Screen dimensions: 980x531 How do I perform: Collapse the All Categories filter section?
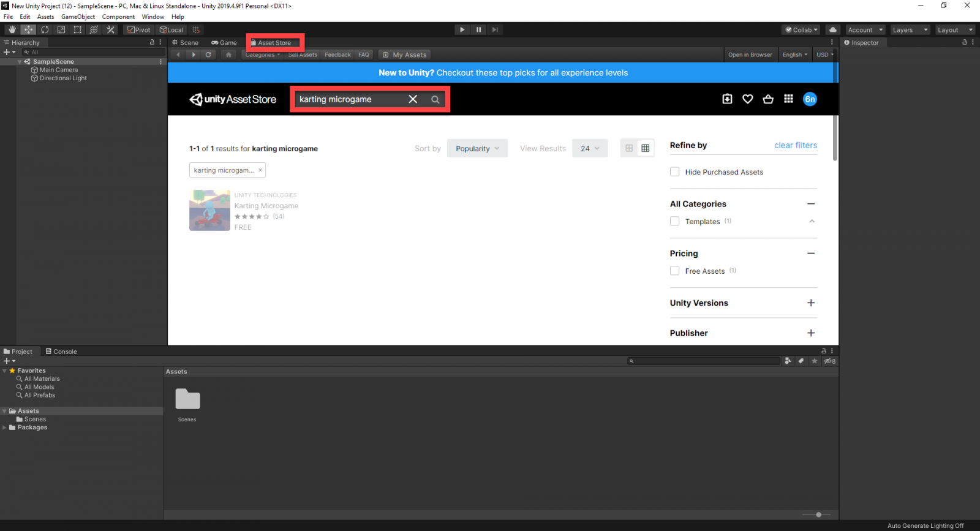click(x=811, y=204)
